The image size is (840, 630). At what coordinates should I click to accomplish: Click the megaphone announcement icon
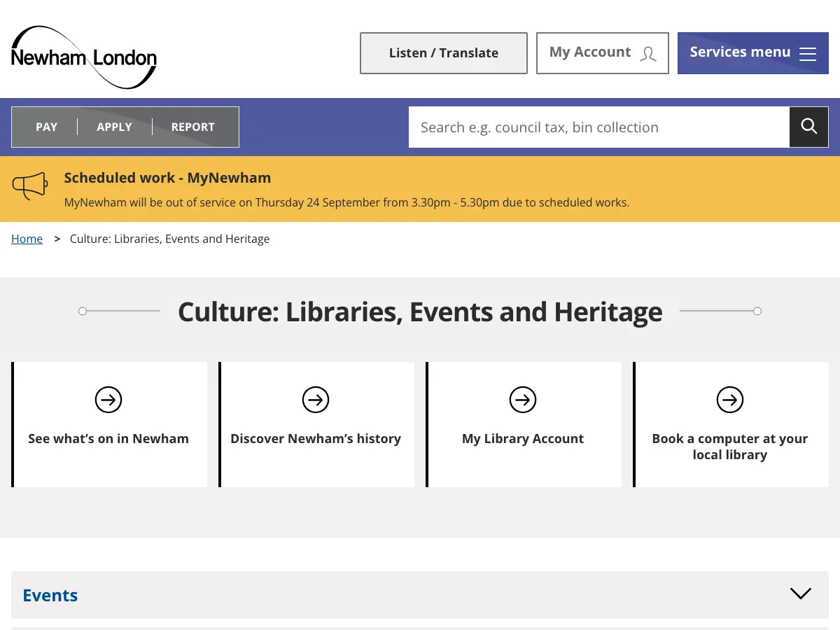tap(30, 186)
